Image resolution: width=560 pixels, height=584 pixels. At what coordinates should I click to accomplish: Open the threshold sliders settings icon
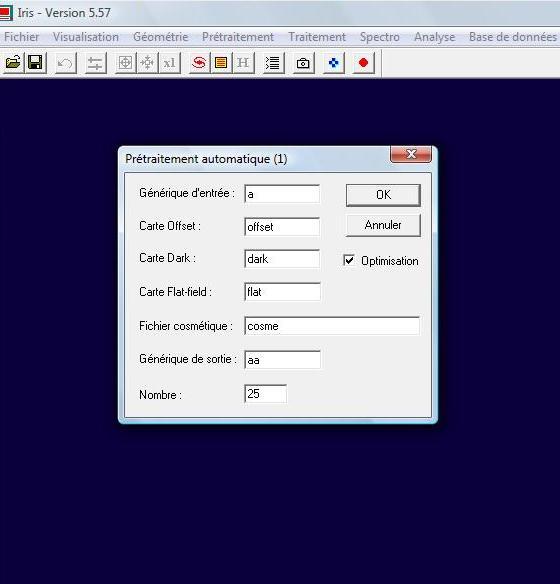point(96,63)
